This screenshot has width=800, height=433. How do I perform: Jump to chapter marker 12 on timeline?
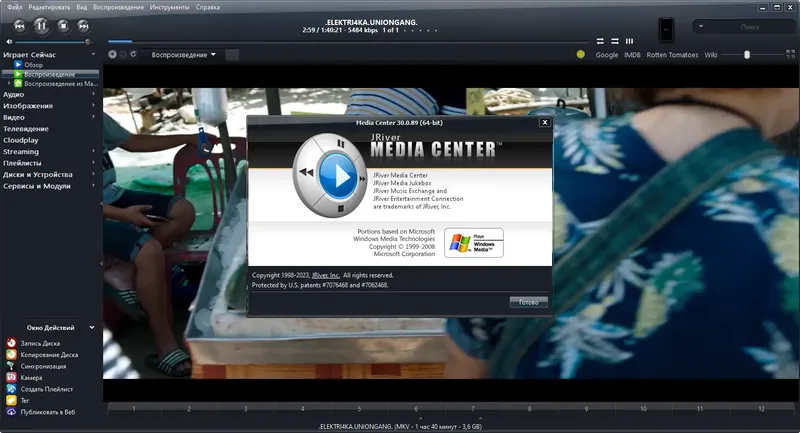(761, 409)
